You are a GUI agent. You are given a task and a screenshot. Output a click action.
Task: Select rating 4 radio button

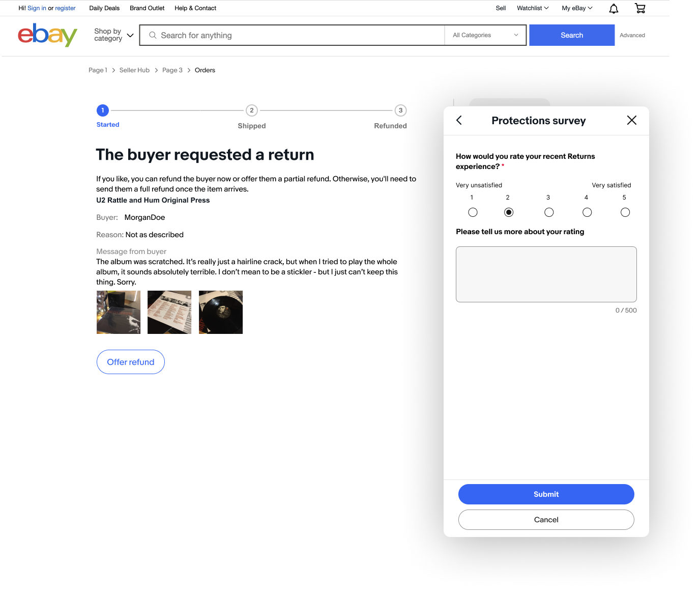pyautogui.click(x=587, y=212)
